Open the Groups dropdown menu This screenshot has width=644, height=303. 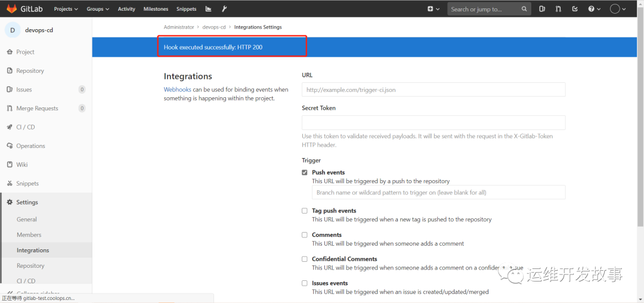point(98,8)
